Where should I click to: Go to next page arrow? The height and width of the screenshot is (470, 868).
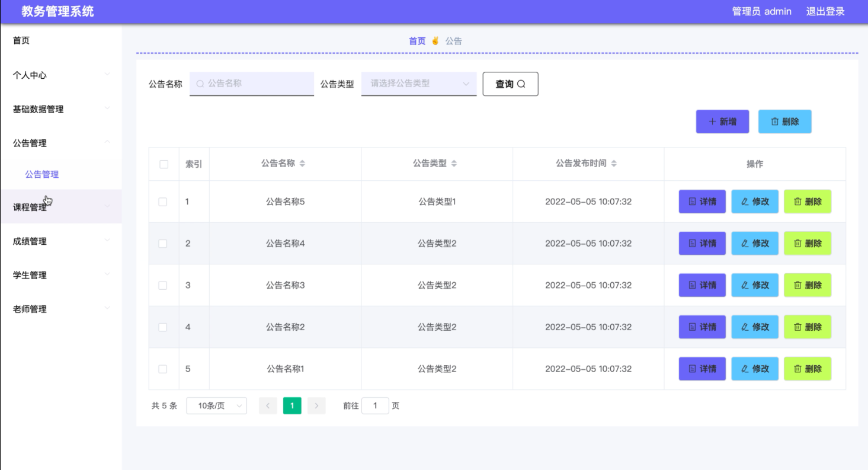[x=316, y=406]
